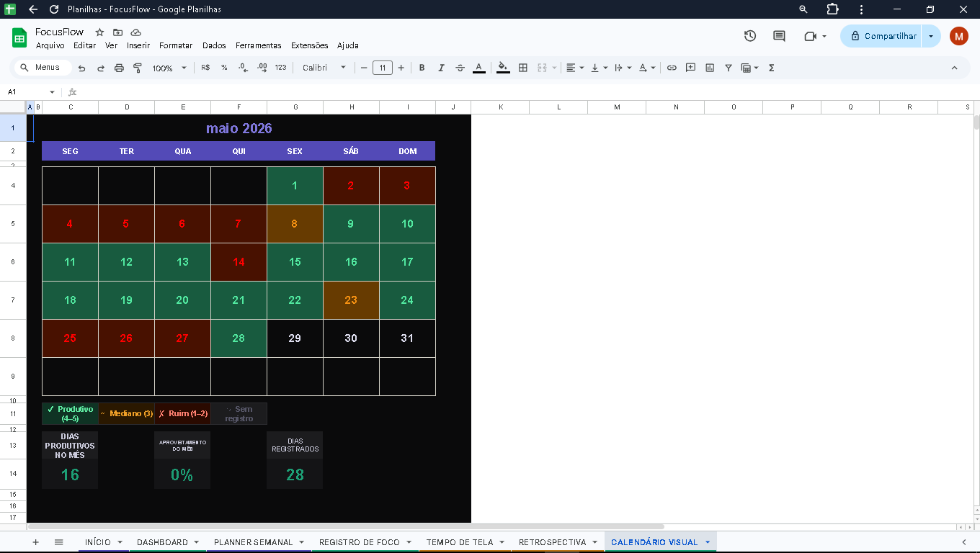Viewport: 980px width, 553px height.
Task: Click the print icon
Action: [120, 68]
